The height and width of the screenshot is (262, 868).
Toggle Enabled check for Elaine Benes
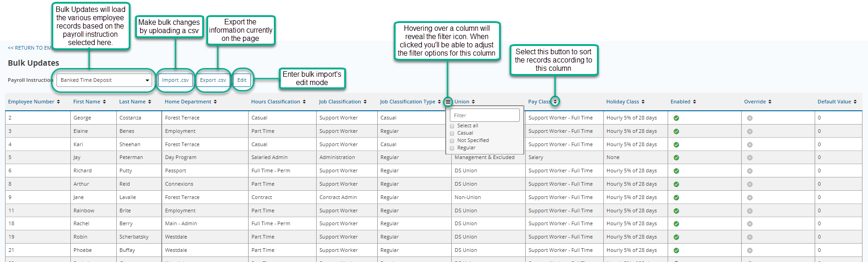coord(676,131)
